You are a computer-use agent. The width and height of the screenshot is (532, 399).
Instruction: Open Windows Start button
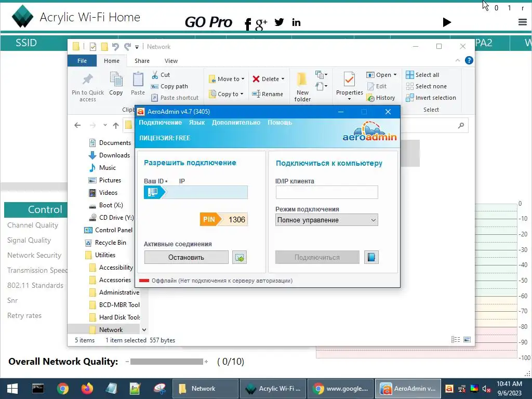tap(12, 389)
